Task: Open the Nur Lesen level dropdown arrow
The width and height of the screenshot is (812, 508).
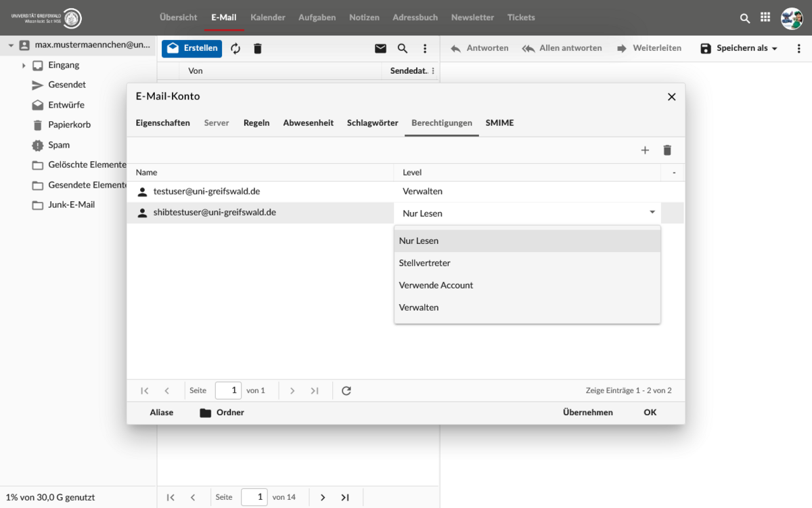Action: [x=652, y=213]
